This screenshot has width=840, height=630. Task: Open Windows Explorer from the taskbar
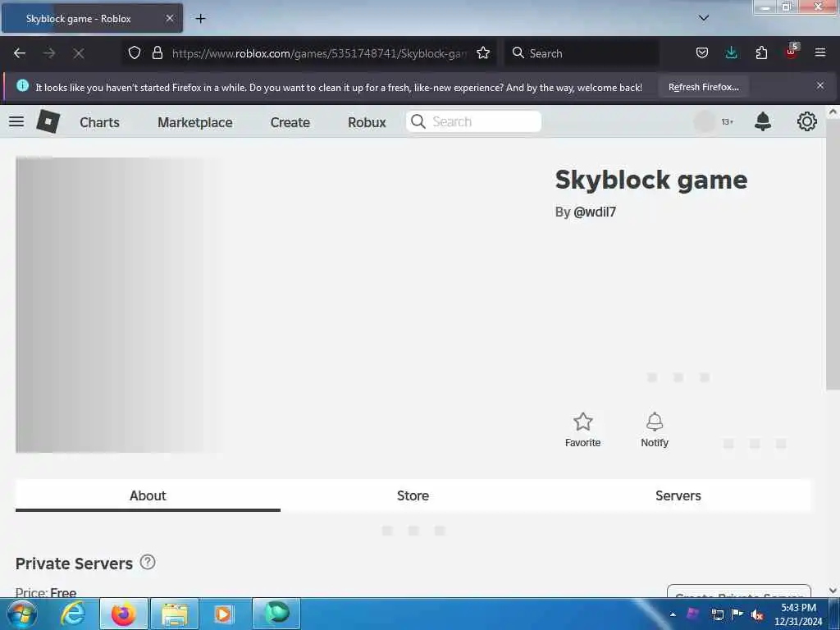click(x=175, y=614)
